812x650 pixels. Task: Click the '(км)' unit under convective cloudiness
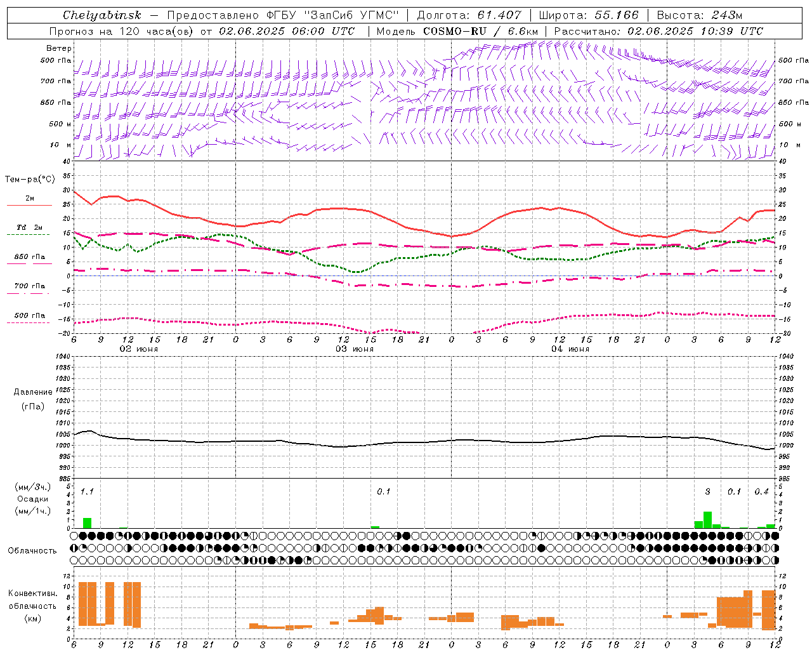[32, 618]
